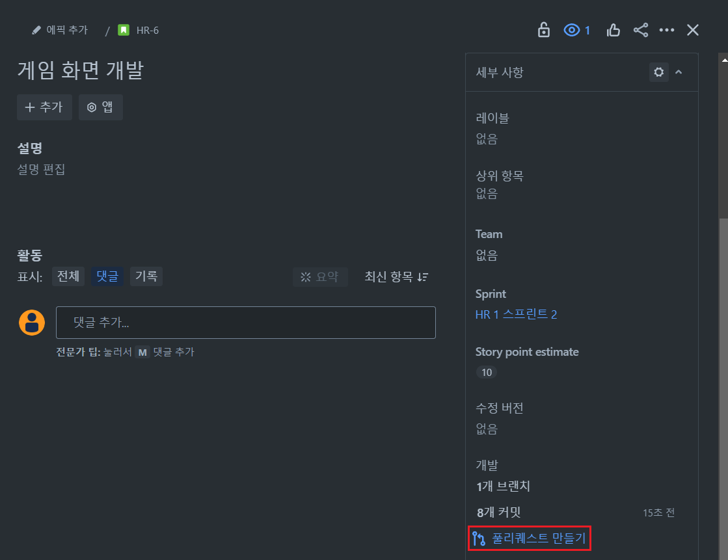Select the 기록 activity tab
Screen dimensions: 728x560
coord(146,276)
